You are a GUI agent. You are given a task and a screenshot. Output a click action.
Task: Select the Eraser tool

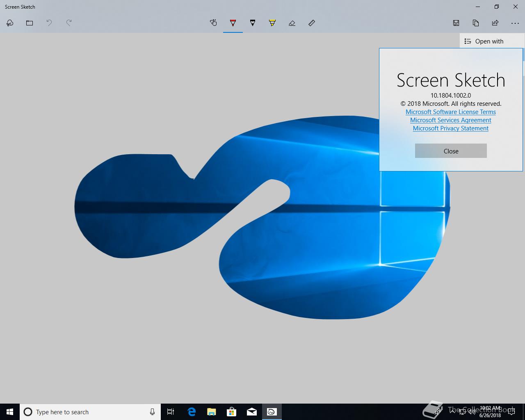click(x=292, y=23)
